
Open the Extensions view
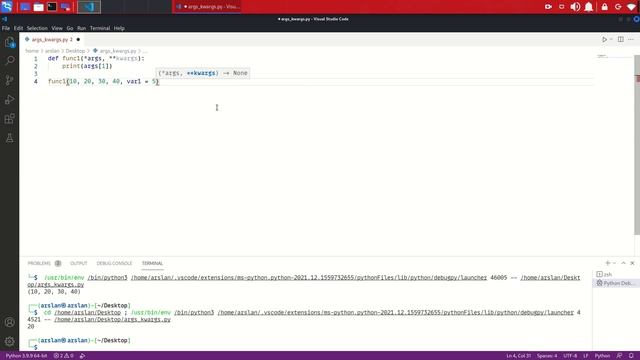(x=9, y=119)
